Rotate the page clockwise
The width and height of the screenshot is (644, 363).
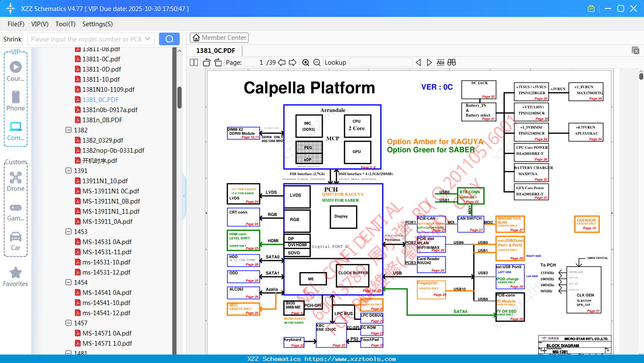click(218, 63)
